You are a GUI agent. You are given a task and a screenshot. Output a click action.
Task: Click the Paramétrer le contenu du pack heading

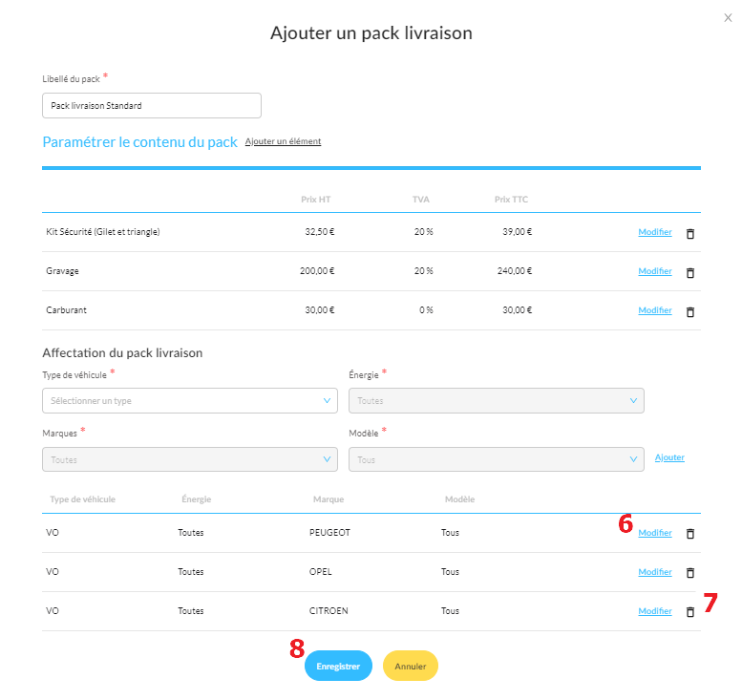pyautogui.click(x=140, y=142)
